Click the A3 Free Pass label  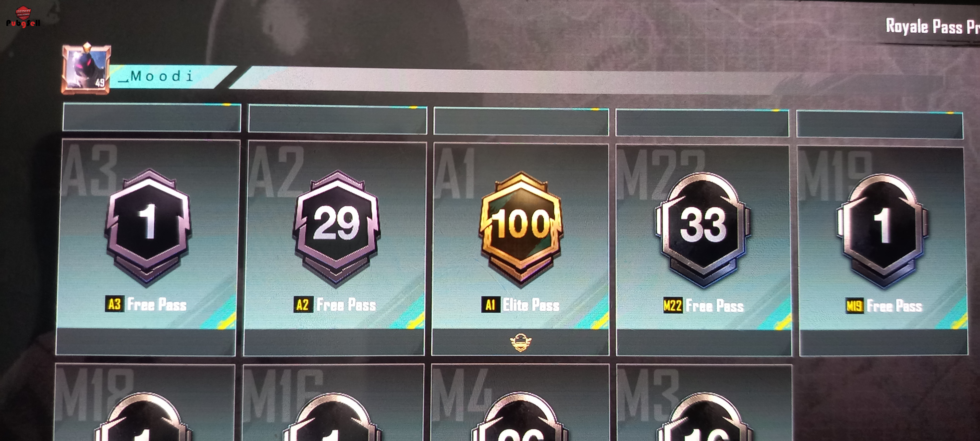146,304
